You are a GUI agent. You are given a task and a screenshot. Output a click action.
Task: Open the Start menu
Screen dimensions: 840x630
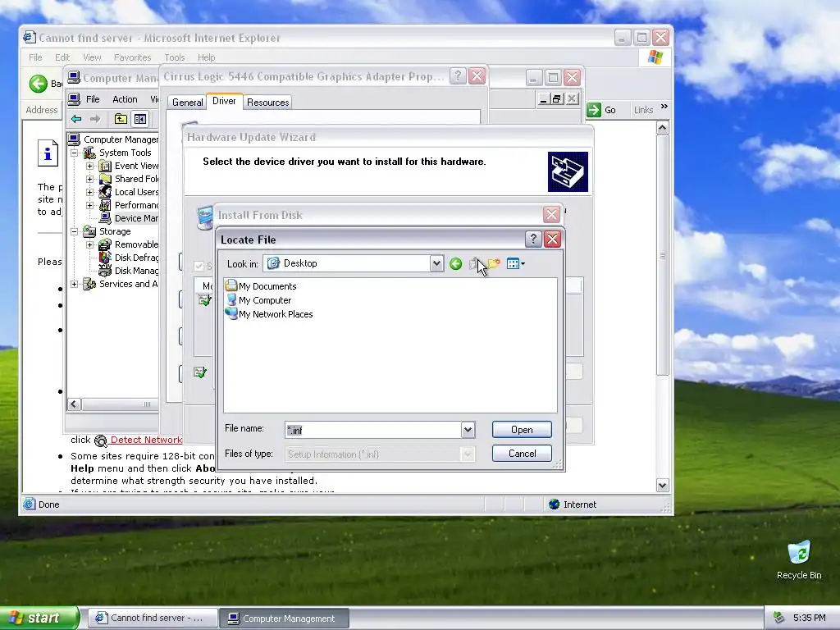pos(39,618)
